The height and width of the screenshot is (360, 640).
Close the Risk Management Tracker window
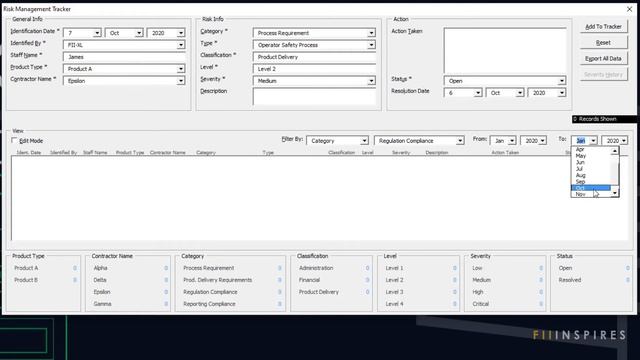pos(629,9)
